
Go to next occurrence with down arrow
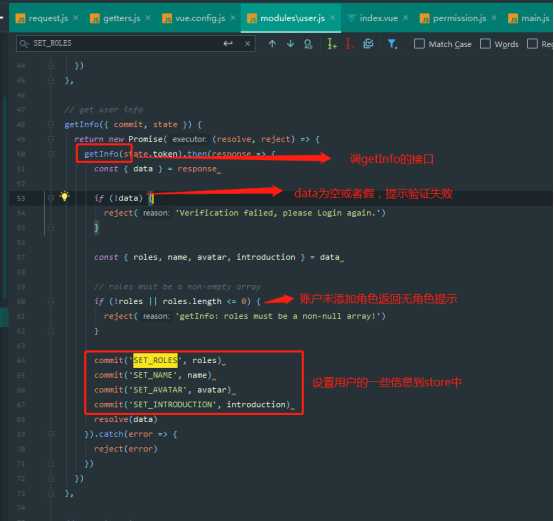tap(290, 44)
